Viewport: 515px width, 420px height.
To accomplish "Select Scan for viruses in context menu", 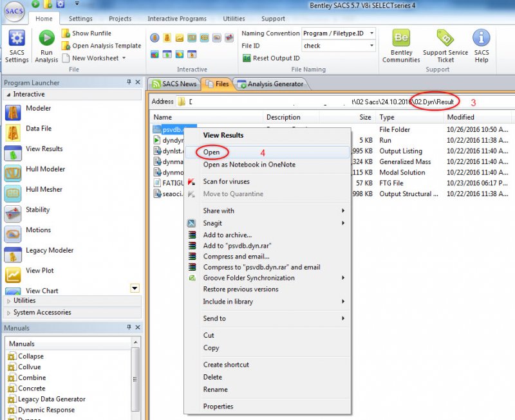I will click(x=267, y=181).
